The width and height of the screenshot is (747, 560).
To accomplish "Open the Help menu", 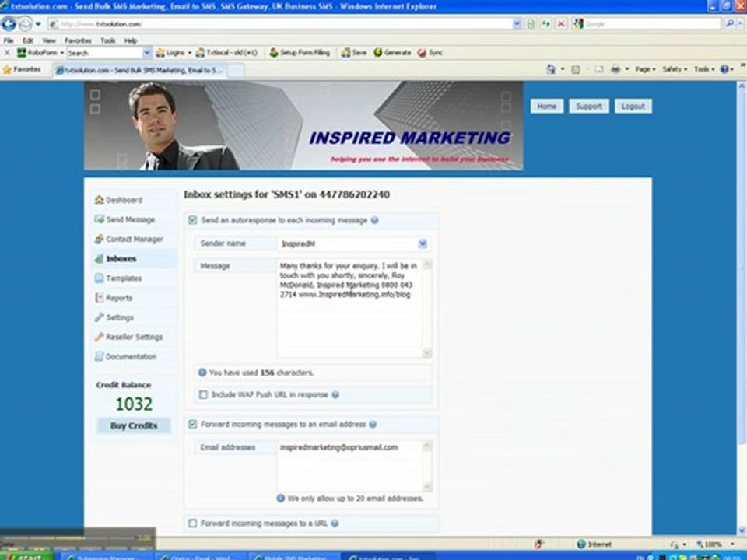I will coord(131,40).
